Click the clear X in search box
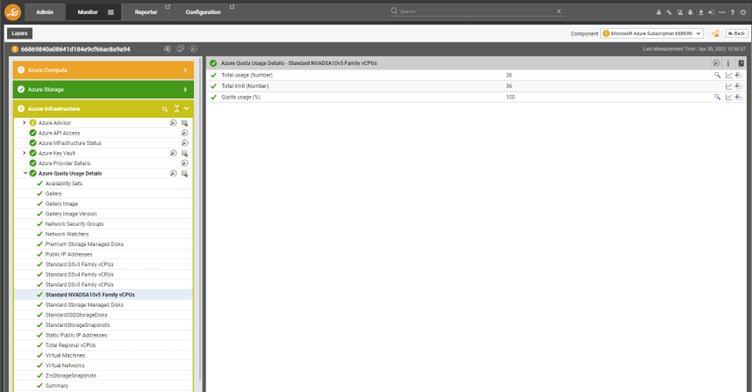 click(x=559, y=11)
